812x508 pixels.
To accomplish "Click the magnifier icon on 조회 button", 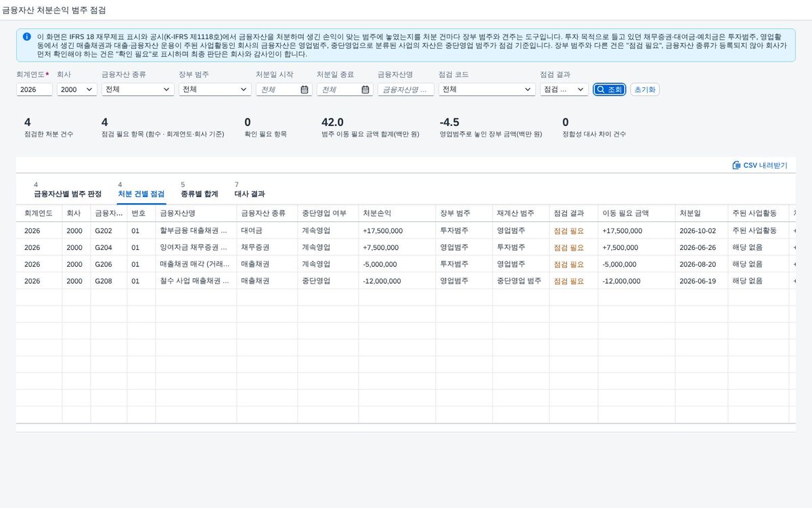I will click(x=600, y=89).
